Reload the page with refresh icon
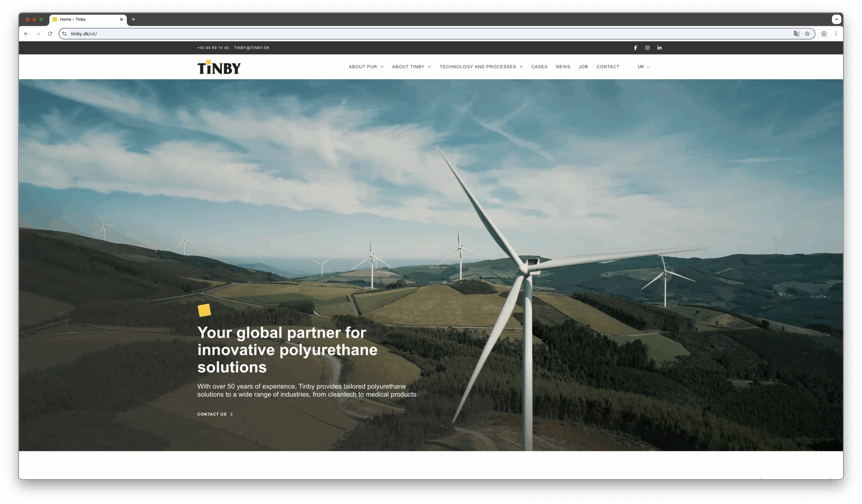Viewport: 862px width, 504px height. 50,34
